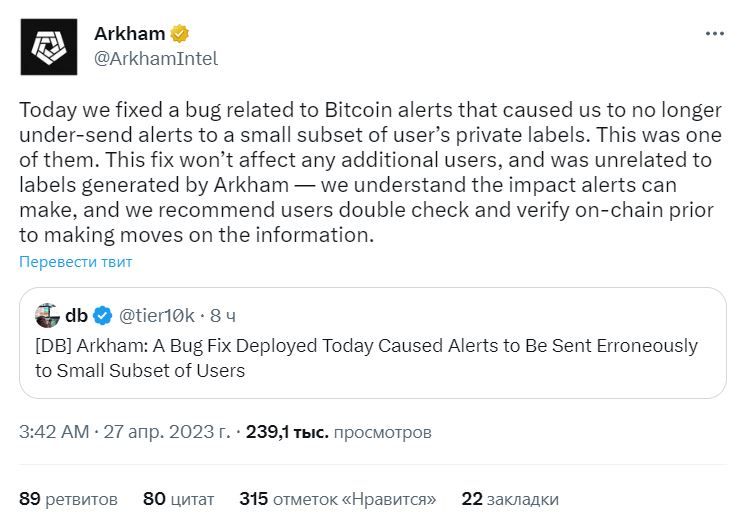
Task: Open db user avatar in quoted tweet
Action: click(x=47, y=315)
